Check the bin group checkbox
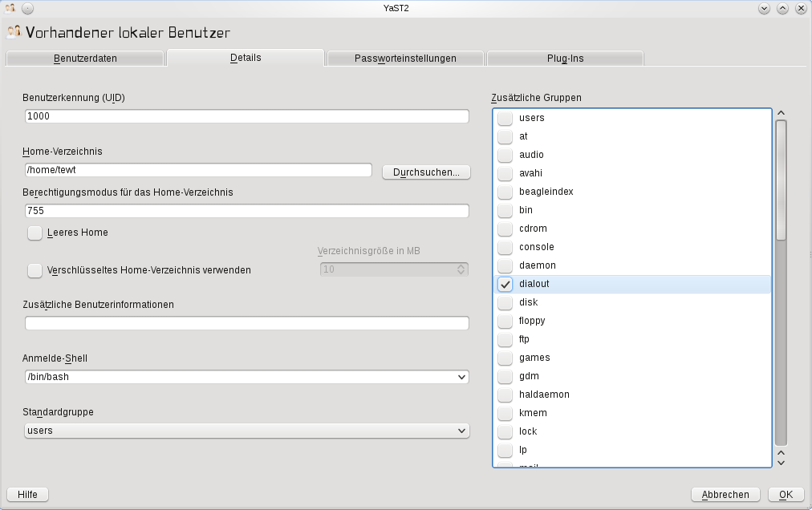This screenshot has height=510, width=812. pyautogui.click(x=505, y=210)
